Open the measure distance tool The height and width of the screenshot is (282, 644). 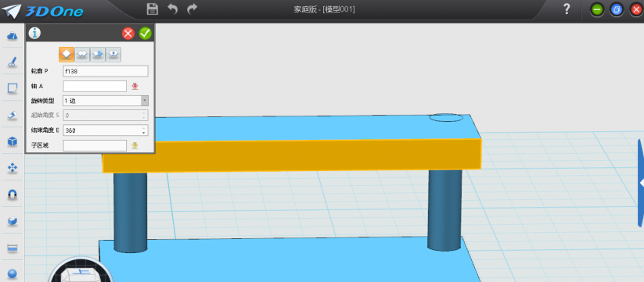(x=13, y=248)
